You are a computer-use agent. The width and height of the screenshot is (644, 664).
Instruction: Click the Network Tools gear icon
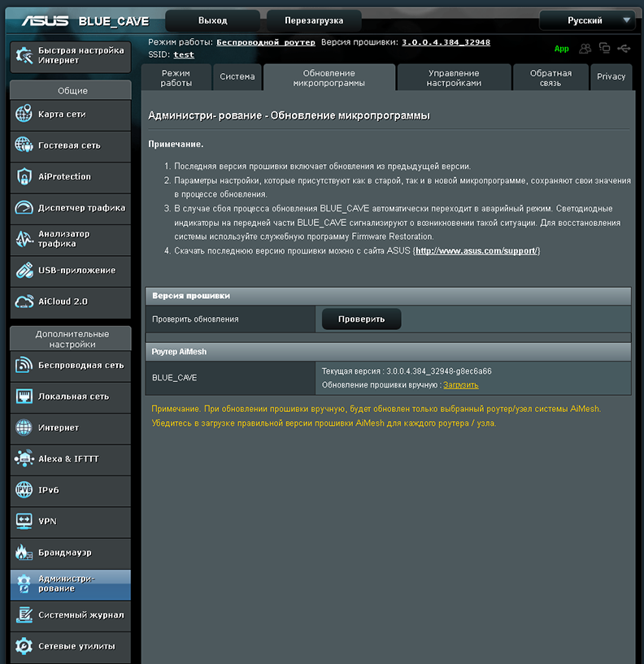pyautogui.click(x=24, y=646)
